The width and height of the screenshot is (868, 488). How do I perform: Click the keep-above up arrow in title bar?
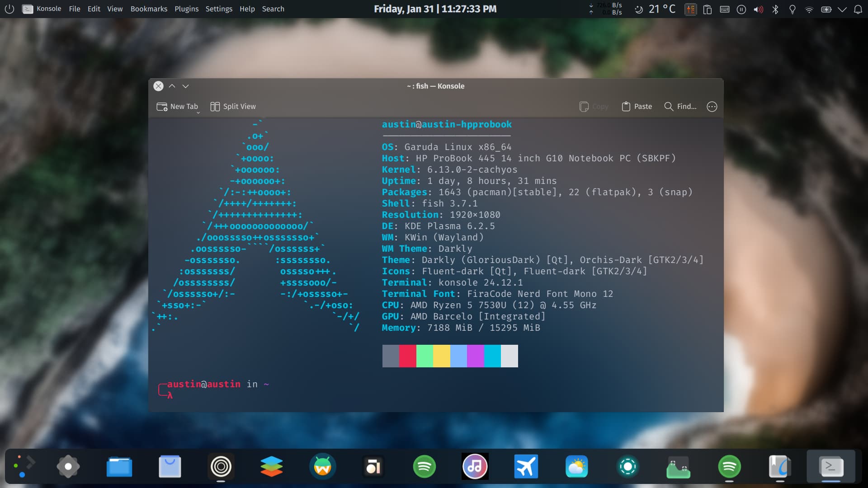click(x=172, y=86)
